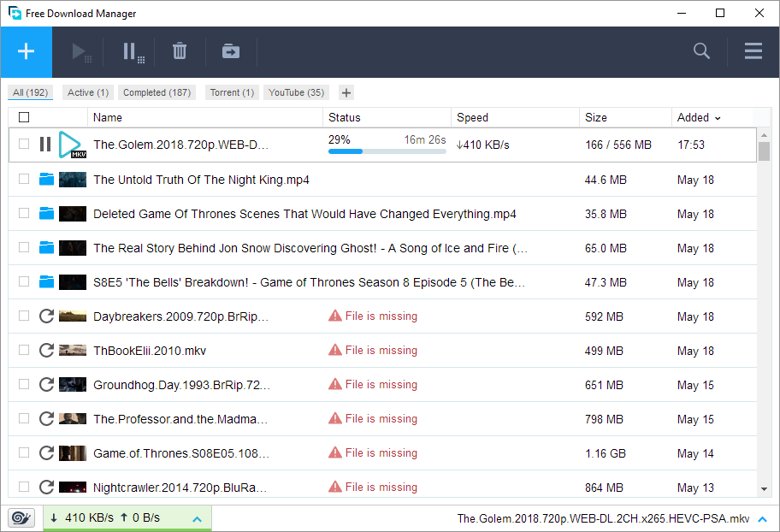780x532 pixels.
Task: Sort by the Name column header
Action: 205,117
